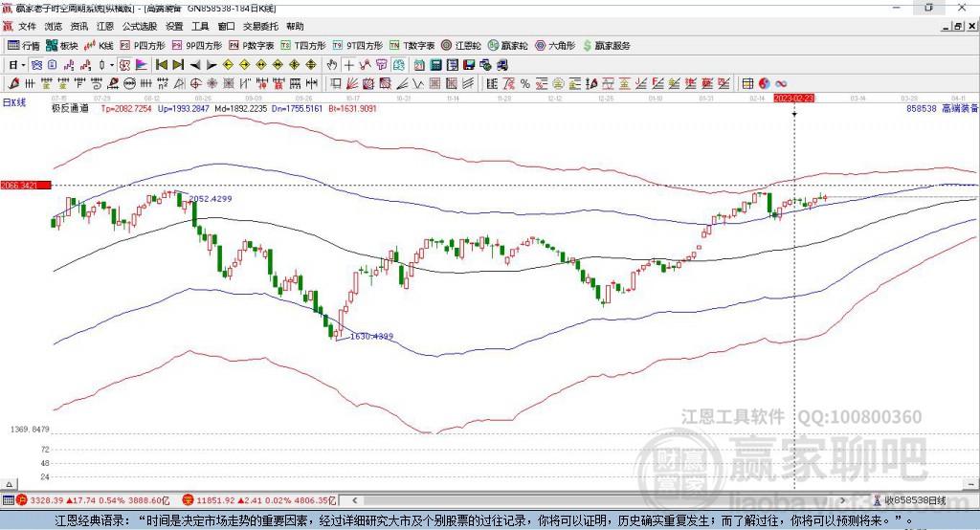Jump to first bar icon

coord(161,65)
